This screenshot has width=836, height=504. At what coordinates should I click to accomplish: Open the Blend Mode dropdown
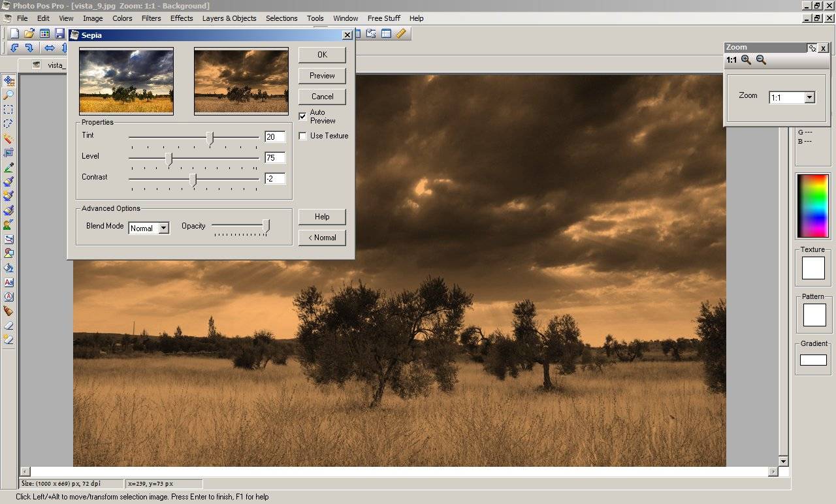coord(163,228)
